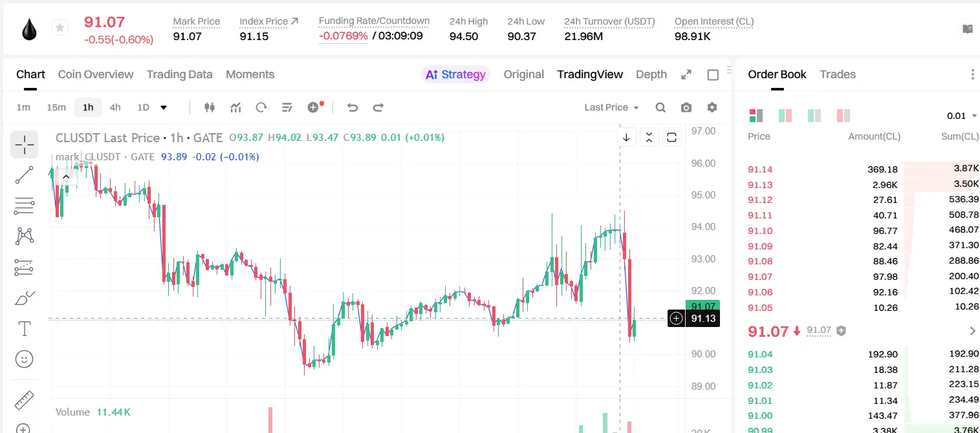Collapse the pane with inward chevrons button

coord(649,137)
